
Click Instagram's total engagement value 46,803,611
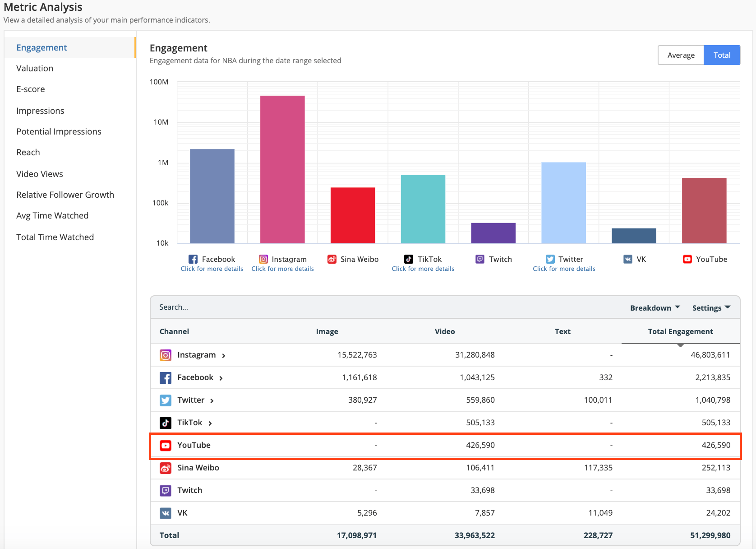(x=710, y=355)
